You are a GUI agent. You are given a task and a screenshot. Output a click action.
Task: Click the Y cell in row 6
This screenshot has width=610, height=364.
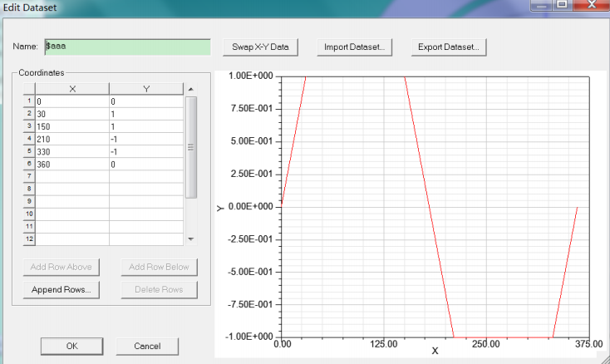[x=146, y=164]
